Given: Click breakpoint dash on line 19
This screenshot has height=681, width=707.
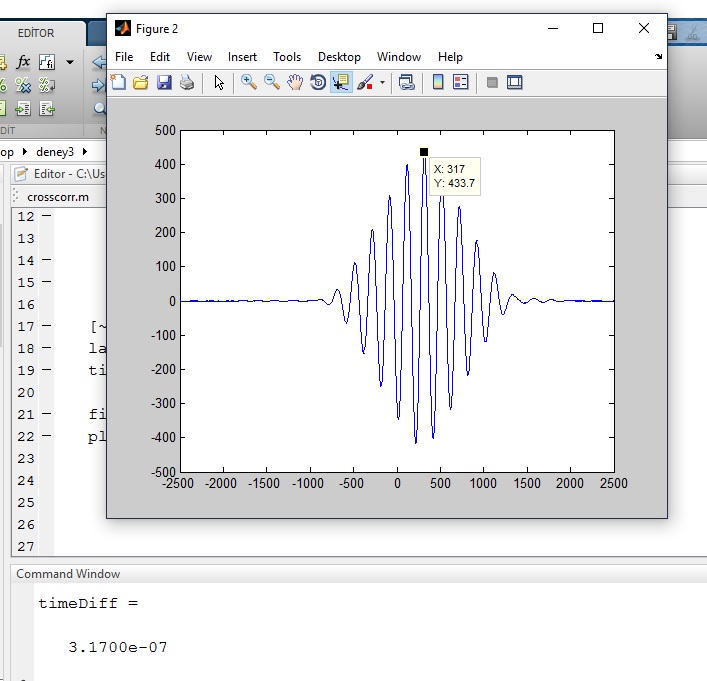Looking at the screenshot, I should pyautogui.click(x=46, y=369).
